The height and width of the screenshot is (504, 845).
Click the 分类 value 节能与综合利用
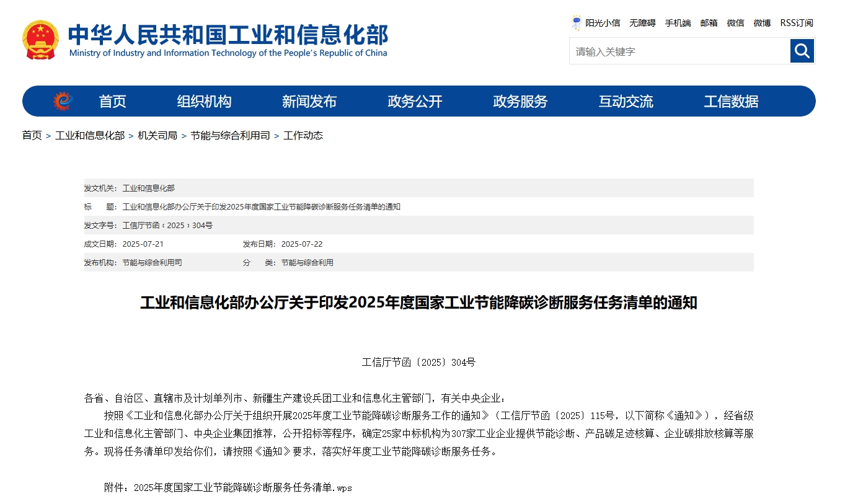pyautogui.click(x=307, y=263)
